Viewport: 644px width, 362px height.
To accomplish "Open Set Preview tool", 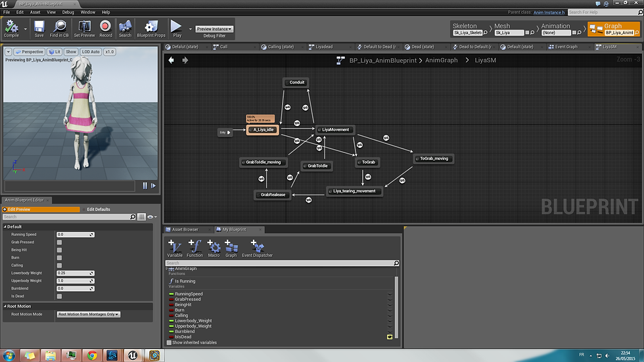I will click(x=84, y=28).
